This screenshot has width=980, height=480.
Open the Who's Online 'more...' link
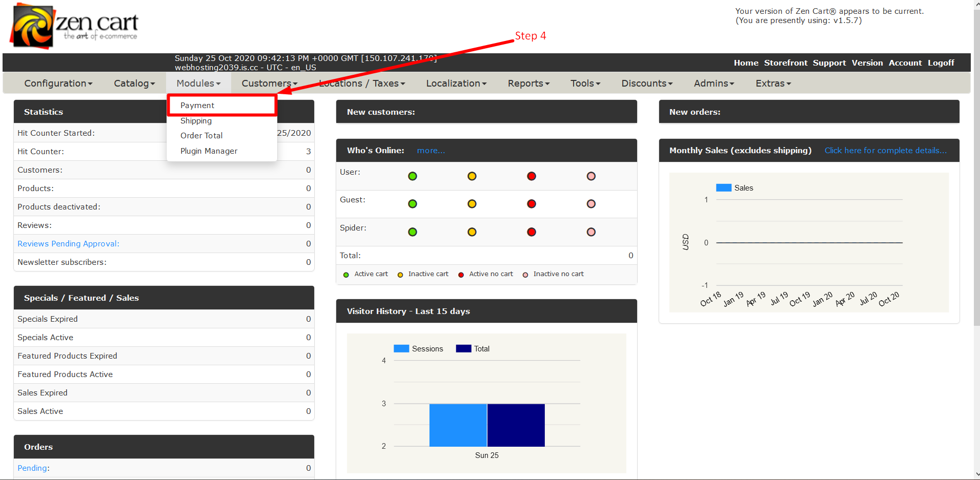pos(431,151)
